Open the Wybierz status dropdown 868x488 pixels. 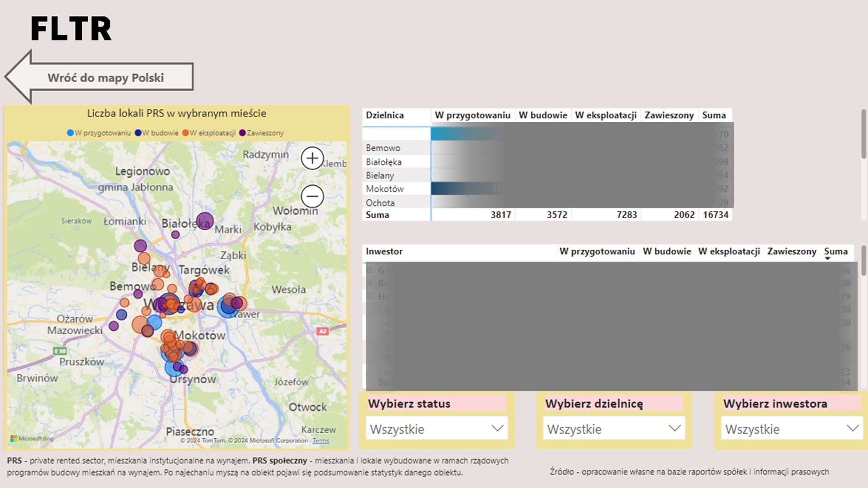437,428
